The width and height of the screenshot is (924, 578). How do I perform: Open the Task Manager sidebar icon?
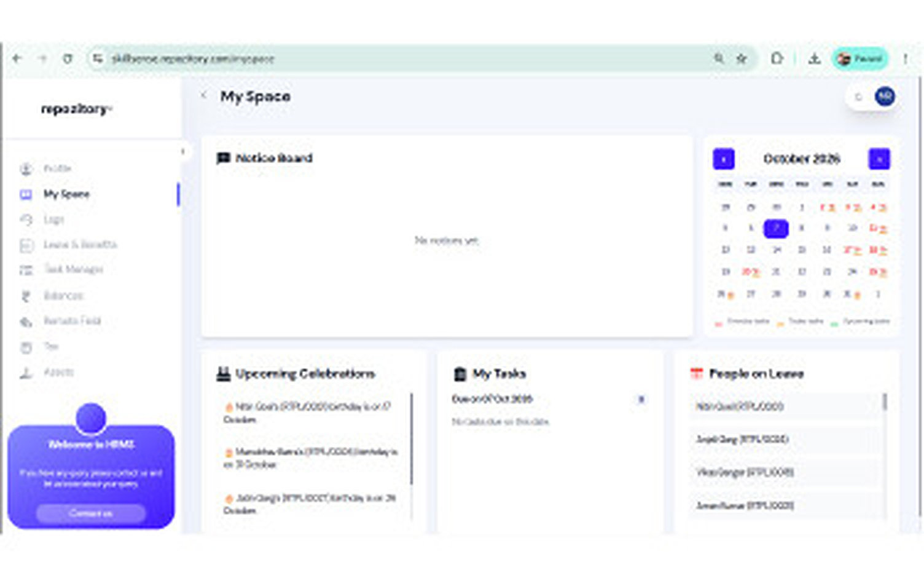(26, 270)
